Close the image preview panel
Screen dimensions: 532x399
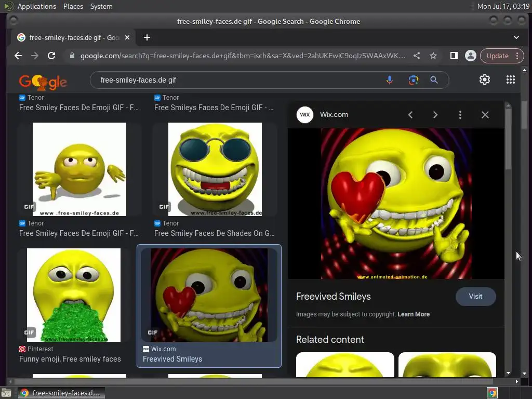tap(485, 115)
